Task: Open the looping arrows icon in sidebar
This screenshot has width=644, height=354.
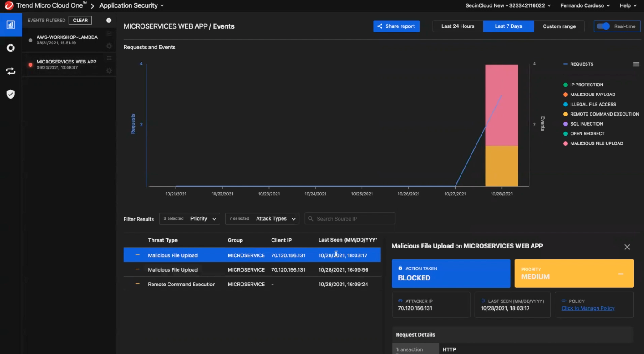Action: point(10,71)
